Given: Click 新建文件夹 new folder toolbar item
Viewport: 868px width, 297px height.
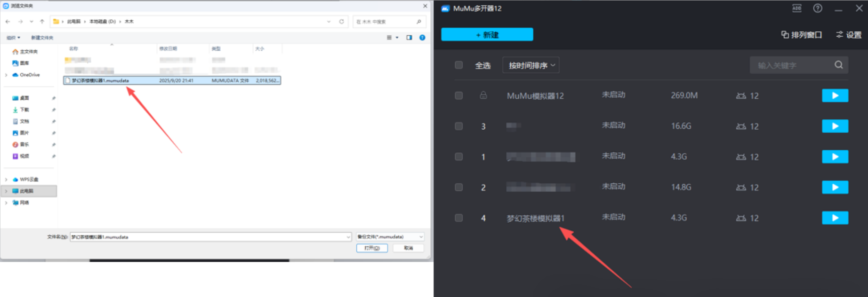Looking at the screenshot, I should click(x=42, y=38).
